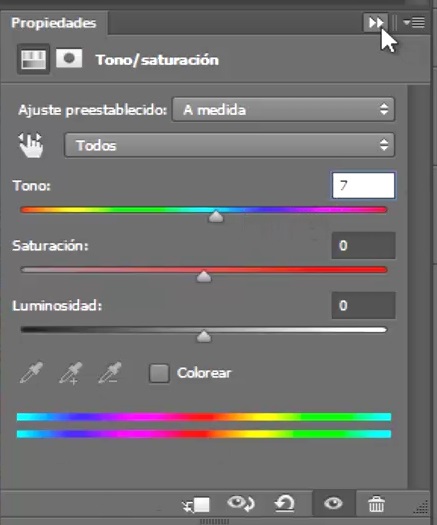Choose the subtract-from-sample eyedropper
This screenshot has height=525, width=437.
[110, 372]
